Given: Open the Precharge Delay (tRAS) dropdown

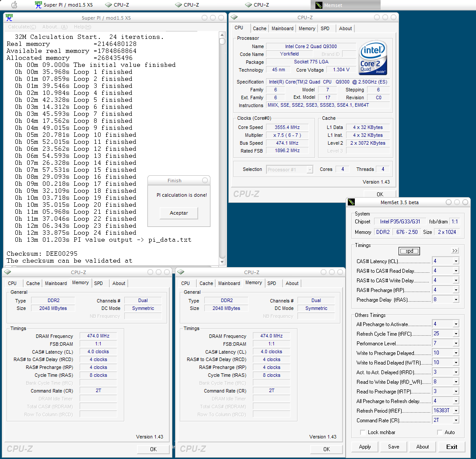Looking at the screenshot, I should point(456,299).
